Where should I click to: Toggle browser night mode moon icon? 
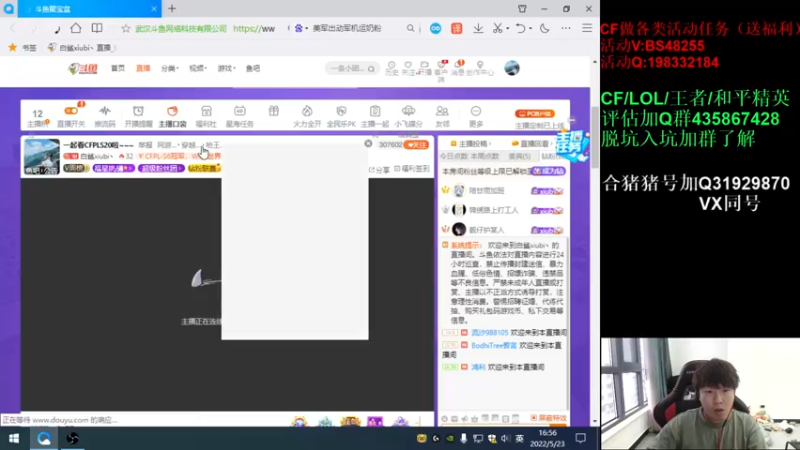coord(544,29)
